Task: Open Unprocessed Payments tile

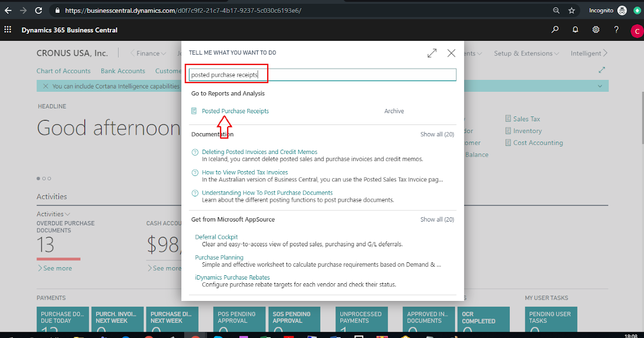Action: coord(361,318)
